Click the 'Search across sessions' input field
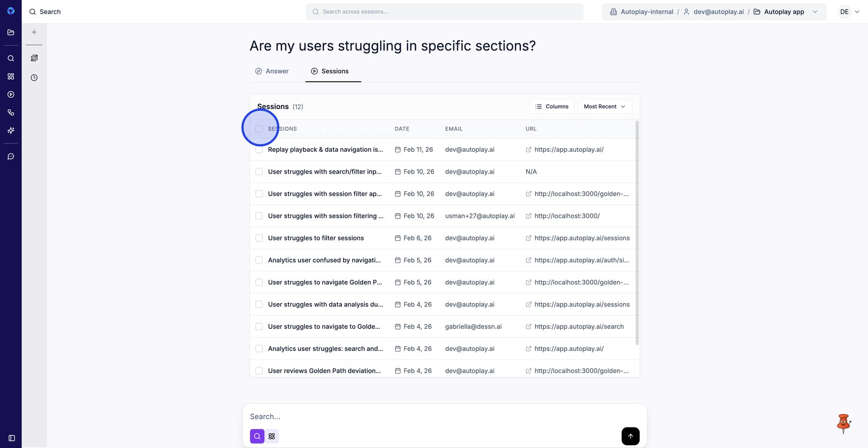Viewport: 868px width, 448px height. coord(445,12)
